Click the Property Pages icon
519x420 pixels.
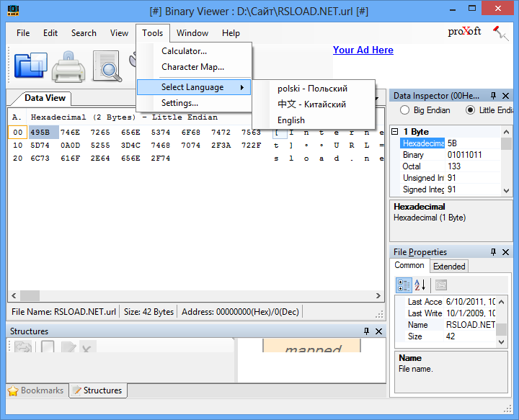click(x=441, y=285)
